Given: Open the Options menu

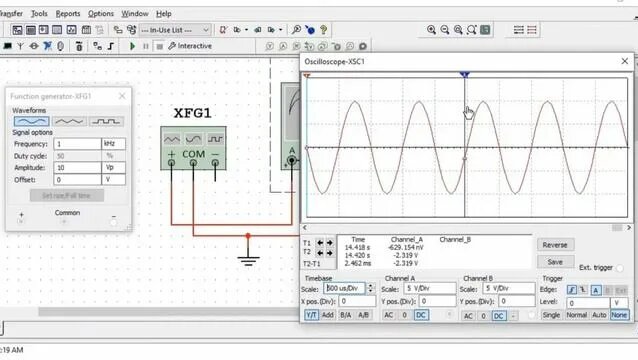Looking at the screenshot, I should click(x=101, y=13).
